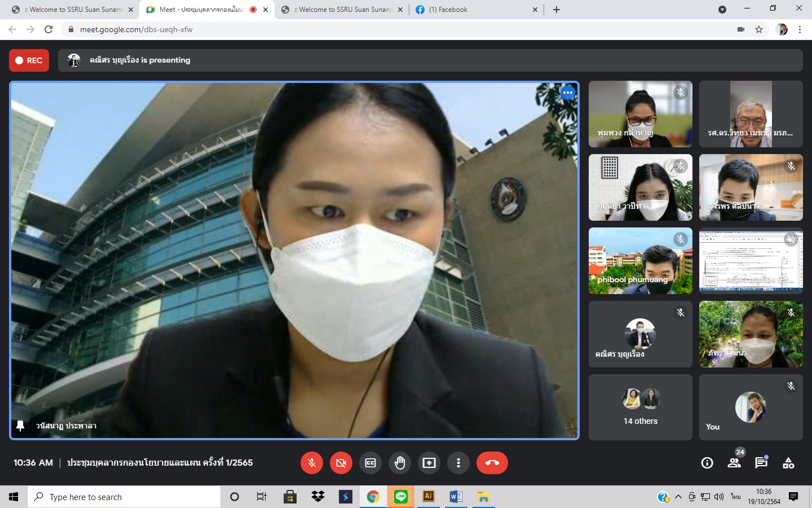This screenshot has width=812, height=508.
Task: Click the Windows search box
Action: (124, 497)
